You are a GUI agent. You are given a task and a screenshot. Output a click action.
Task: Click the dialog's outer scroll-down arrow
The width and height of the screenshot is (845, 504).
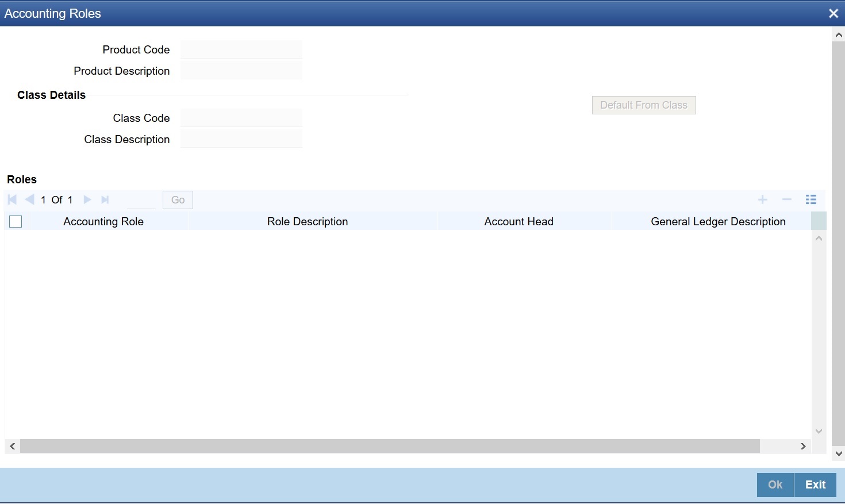[x=839, y=453]
